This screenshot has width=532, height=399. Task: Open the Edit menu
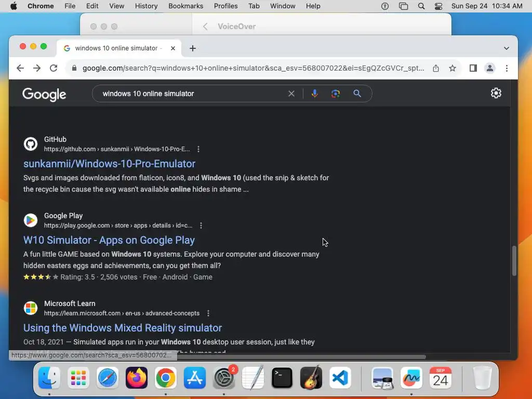92,6
